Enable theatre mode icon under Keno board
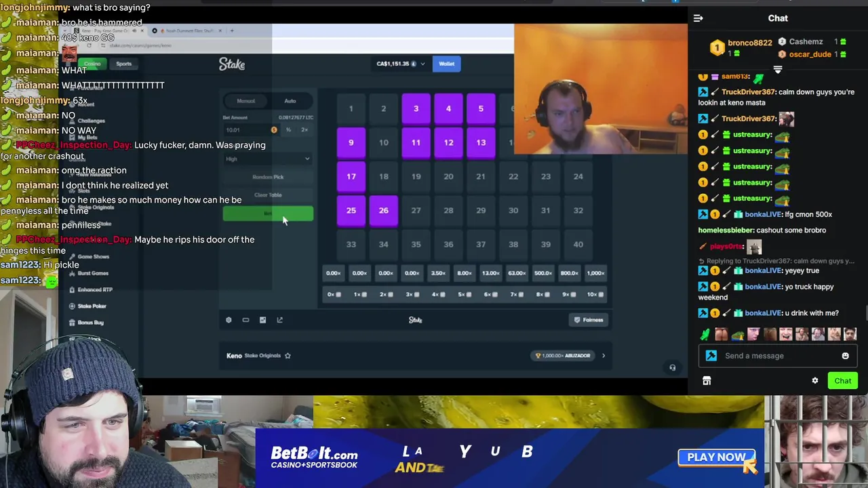This screenshot has height=488, width=868. tap(245, 320)
